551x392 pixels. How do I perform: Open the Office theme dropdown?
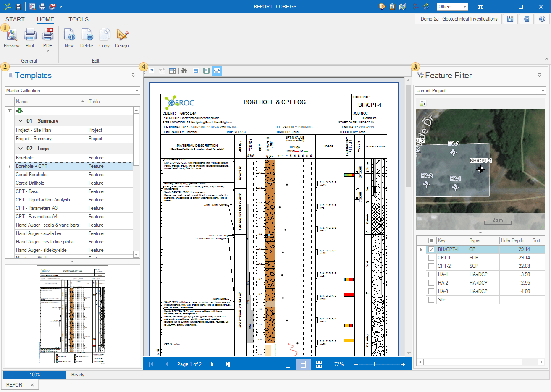465,7
